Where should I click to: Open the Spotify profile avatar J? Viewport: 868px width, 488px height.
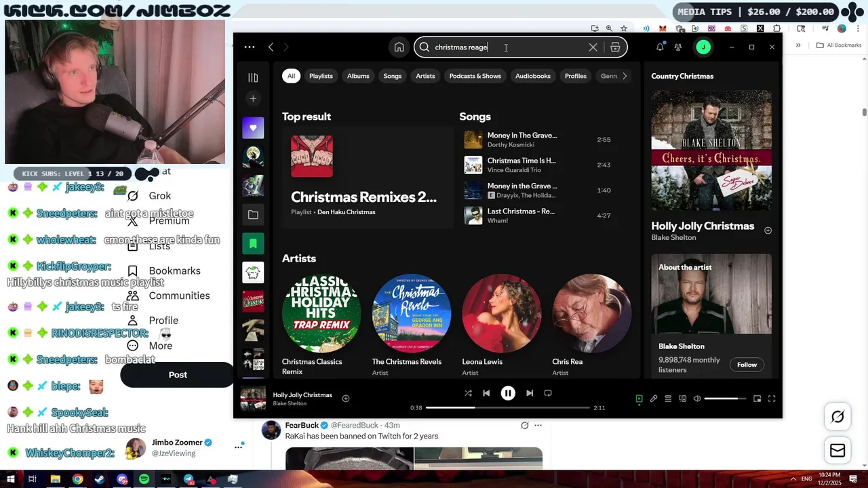[703, 47]
